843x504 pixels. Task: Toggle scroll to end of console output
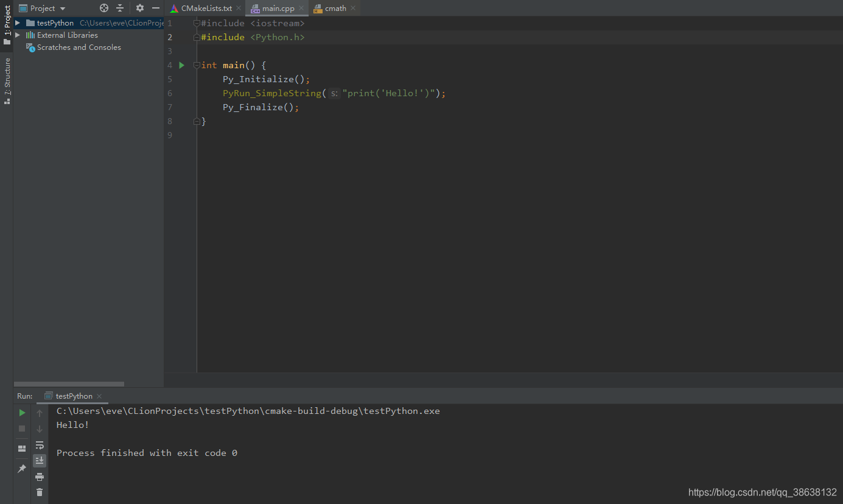pos(40,461)
